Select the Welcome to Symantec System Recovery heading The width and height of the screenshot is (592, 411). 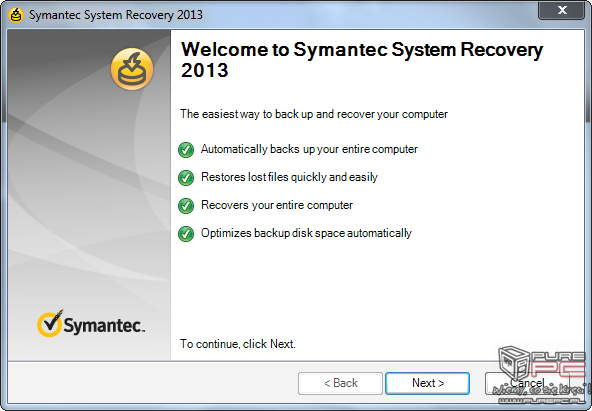362,60
